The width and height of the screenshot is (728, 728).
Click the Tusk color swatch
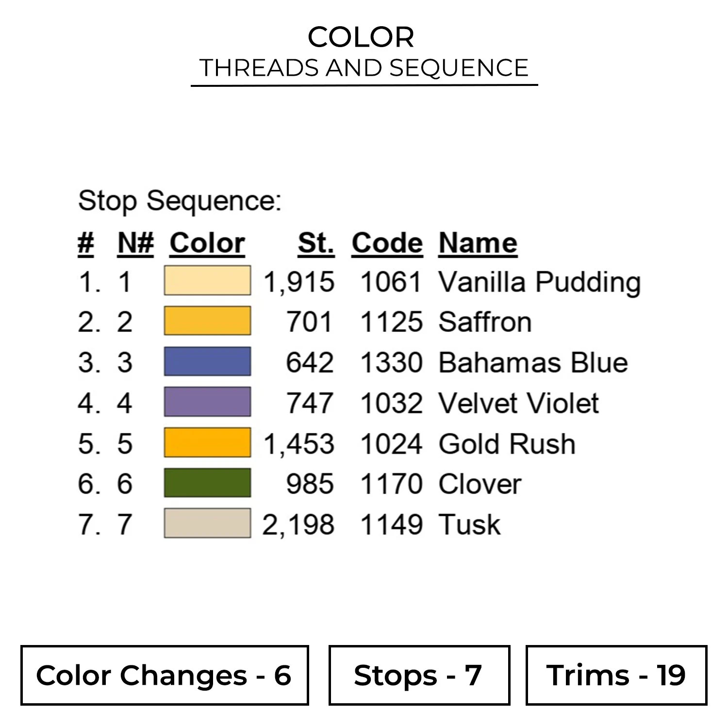(207, 523)
